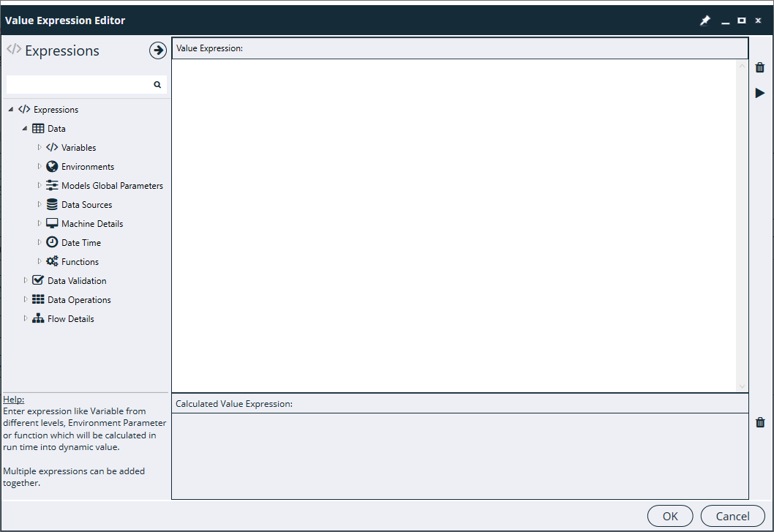This screenshot has width=774, height=532.
Task: Select Models Global Parameters tree item
Action: [x=112, y=186]
